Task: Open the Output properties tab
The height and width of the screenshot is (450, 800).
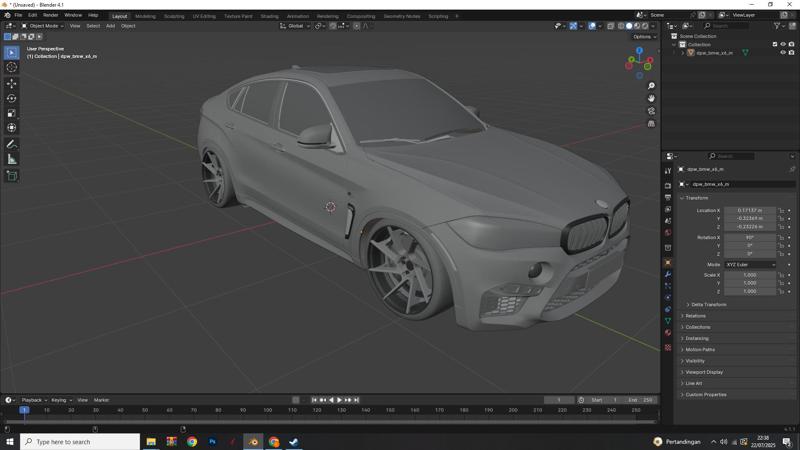Action: [668, 197]
